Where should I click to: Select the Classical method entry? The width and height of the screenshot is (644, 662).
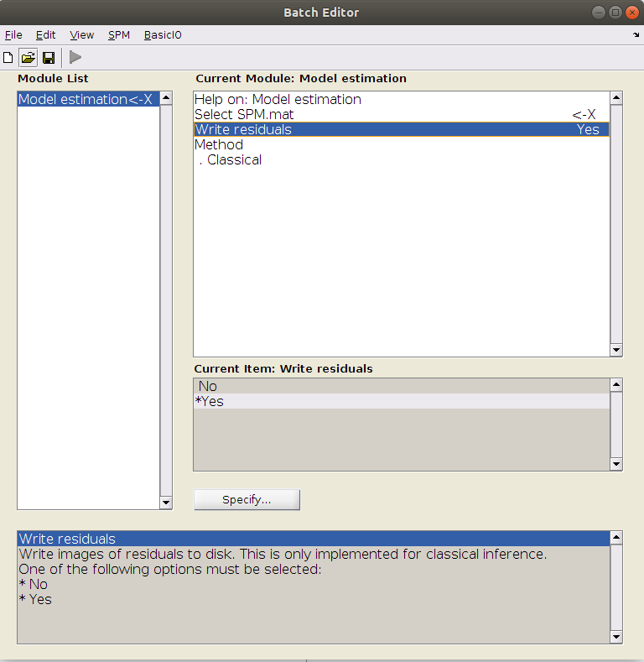[402, 160]
